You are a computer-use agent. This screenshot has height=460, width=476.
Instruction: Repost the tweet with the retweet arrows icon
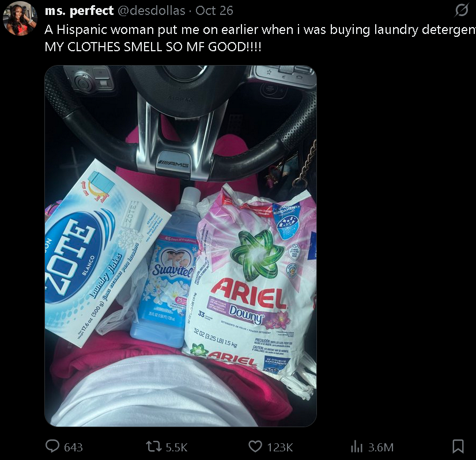pos(154,447)
